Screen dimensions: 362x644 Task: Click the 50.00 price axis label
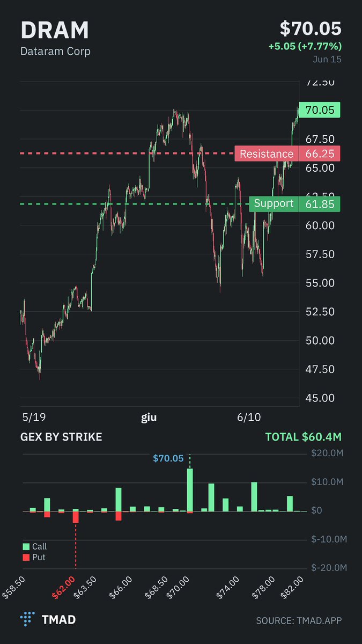click(x=320, y=340)
